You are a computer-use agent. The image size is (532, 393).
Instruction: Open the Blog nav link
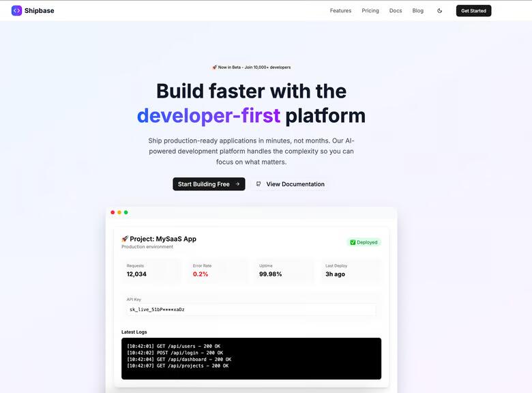tap(418, 11)
